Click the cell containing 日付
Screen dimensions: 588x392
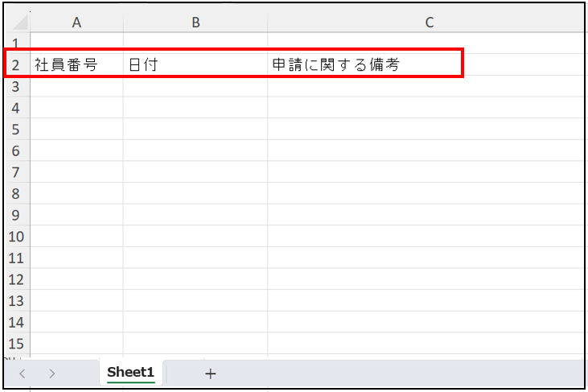tap(195, 64)
